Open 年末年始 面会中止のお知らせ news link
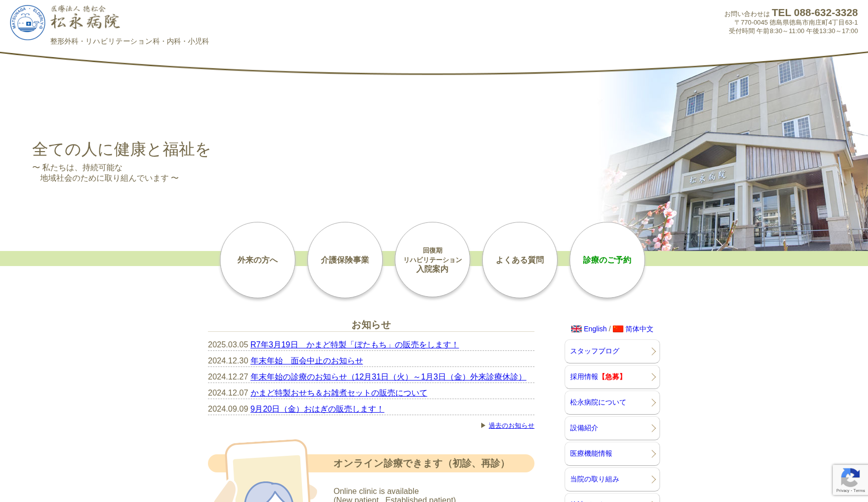The image size is (868, 502). 306,361
